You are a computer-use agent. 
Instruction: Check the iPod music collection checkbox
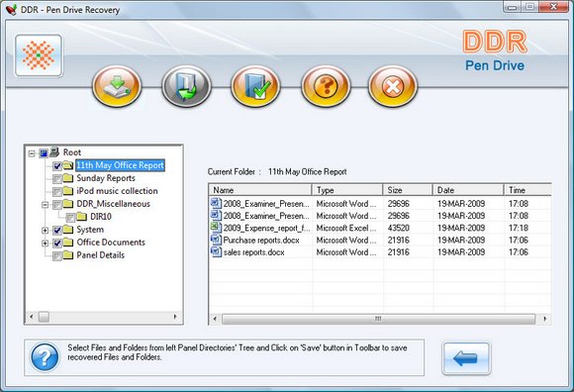pos(57,192)
